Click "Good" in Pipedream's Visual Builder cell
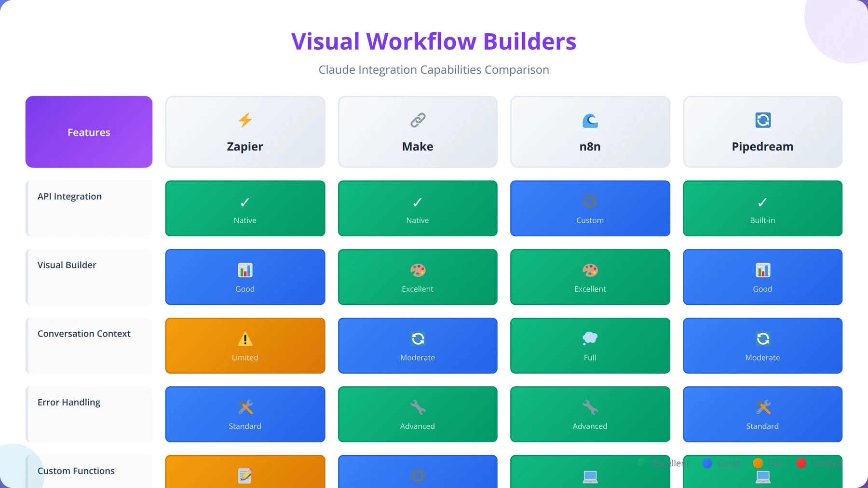The width and height of the screenshot is (868, 488). (762, 289)
